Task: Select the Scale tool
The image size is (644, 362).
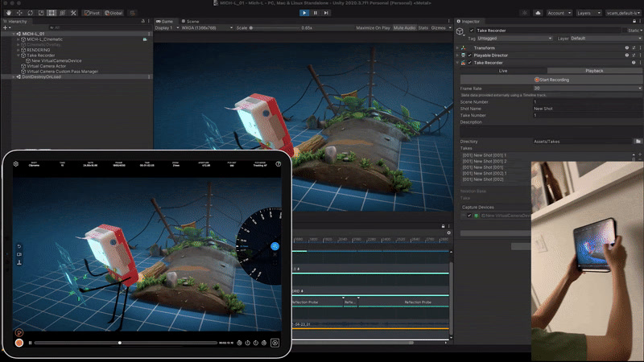Action: coord(41,13)
